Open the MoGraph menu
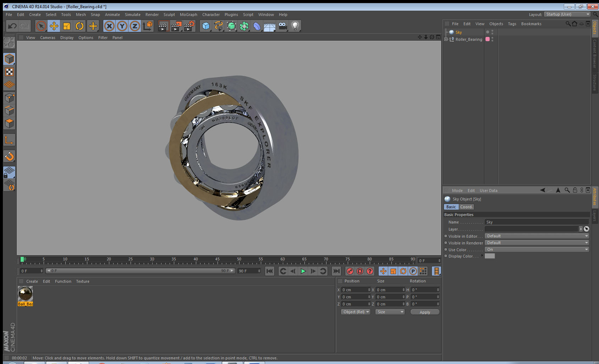The image size is (599, 364). tap(188, 15)
